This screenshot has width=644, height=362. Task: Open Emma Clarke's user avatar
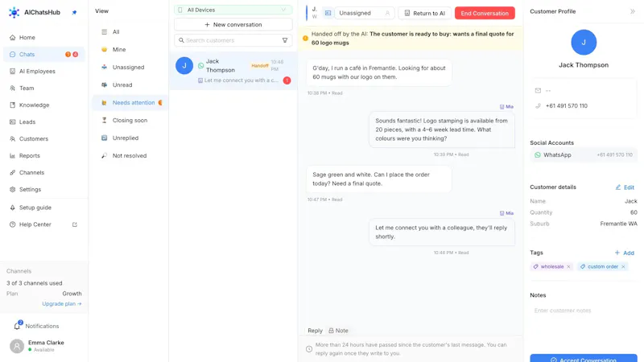17,346
